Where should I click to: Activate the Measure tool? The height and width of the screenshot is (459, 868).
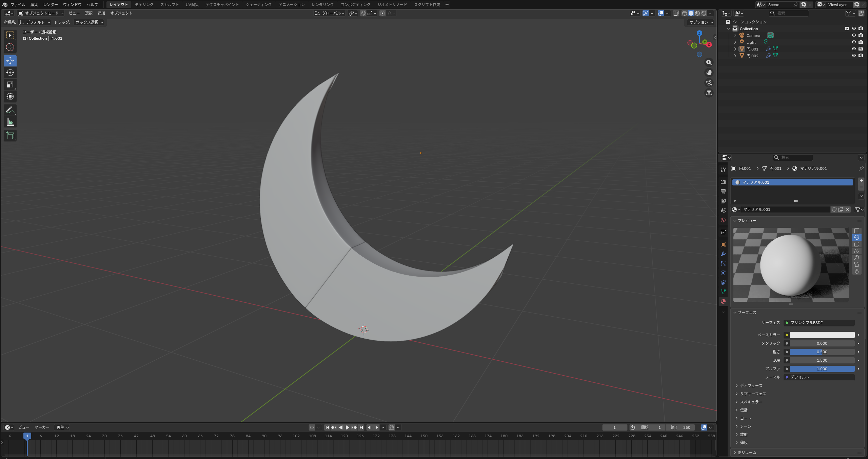[x=10, y=122]
